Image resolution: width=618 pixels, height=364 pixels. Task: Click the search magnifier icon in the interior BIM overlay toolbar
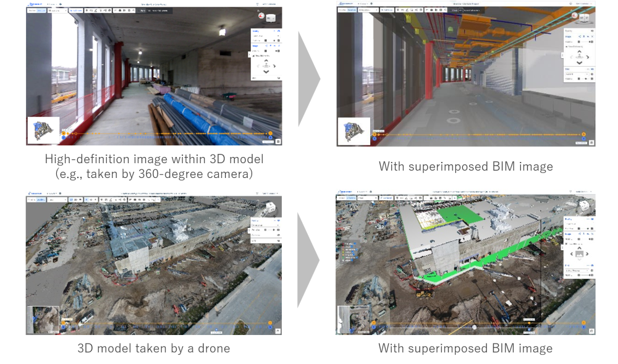(x=446, y=11)
